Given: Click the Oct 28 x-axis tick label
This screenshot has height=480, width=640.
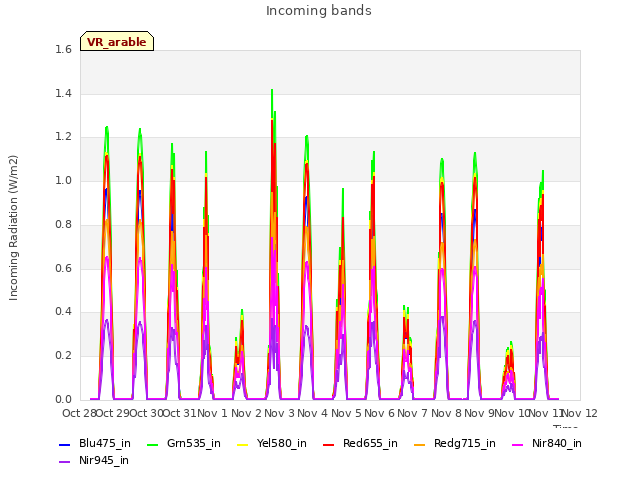Looking at the screenshot, I should [x=79, y=413].
